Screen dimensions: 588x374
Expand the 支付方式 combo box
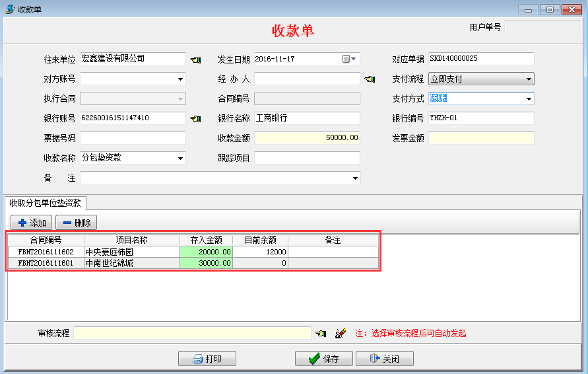point(529,99)
